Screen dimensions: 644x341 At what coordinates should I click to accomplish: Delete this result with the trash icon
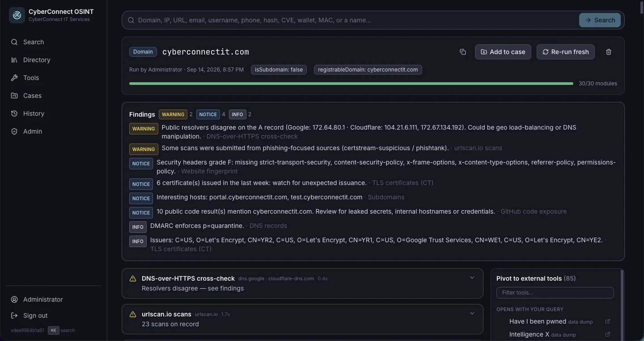[609, 52]
